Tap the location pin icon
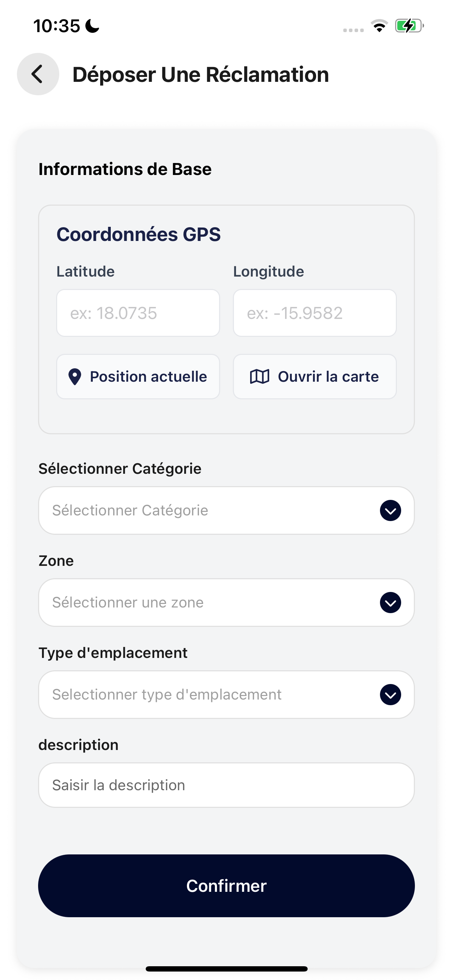453x980 pixels. 74,377
